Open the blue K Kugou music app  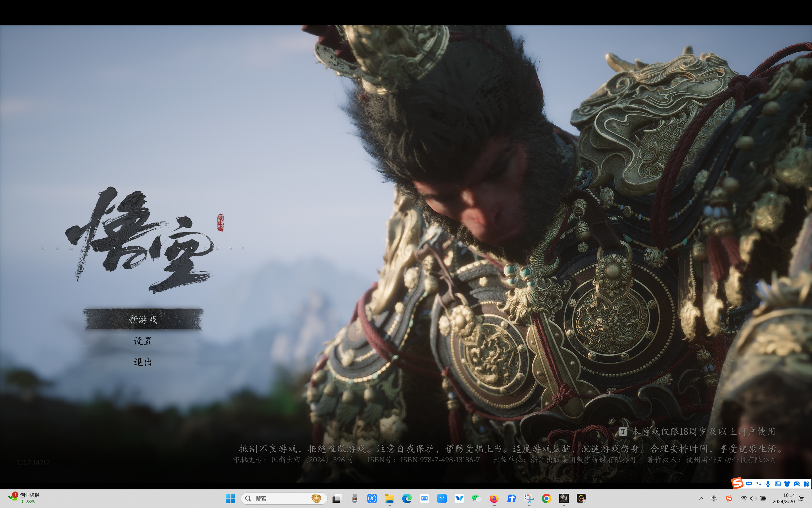click(x=372, y=498)
